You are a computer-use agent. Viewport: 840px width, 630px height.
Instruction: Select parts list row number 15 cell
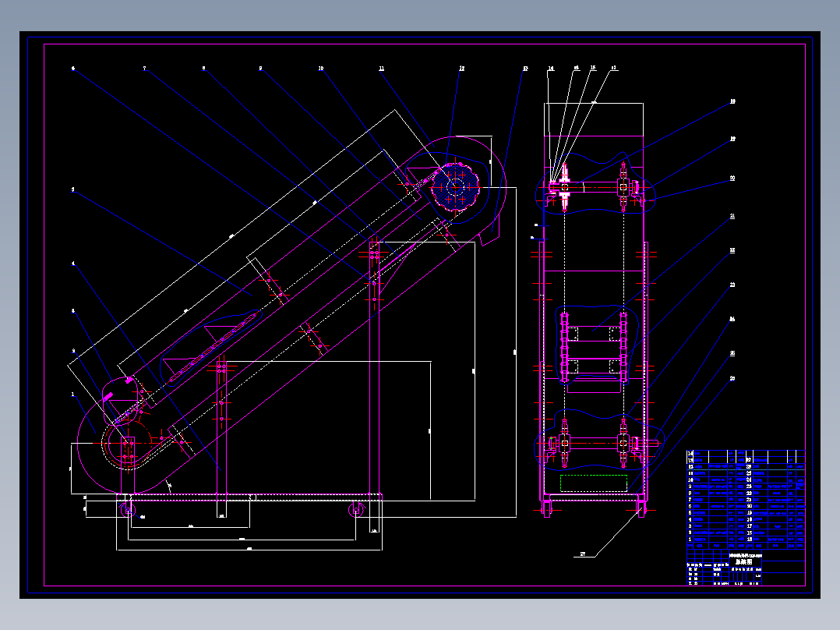(749, 539)
